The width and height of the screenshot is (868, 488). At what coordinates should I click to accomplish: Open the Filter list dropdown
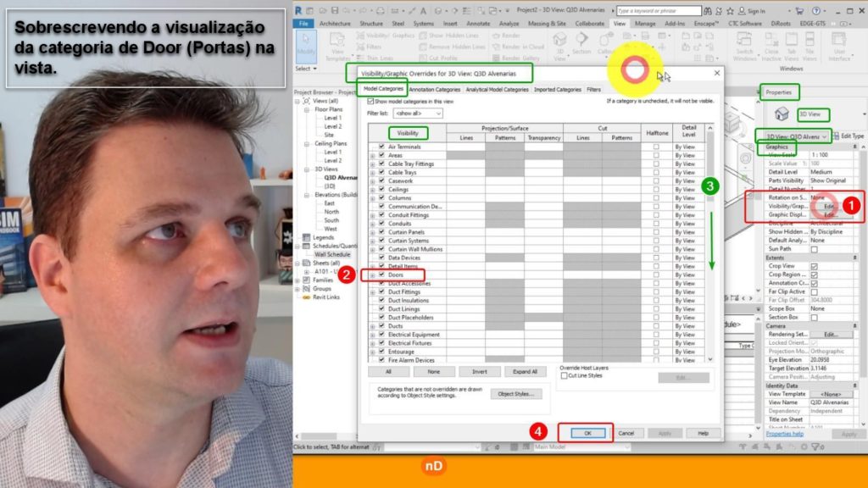[x=417, y=114]
